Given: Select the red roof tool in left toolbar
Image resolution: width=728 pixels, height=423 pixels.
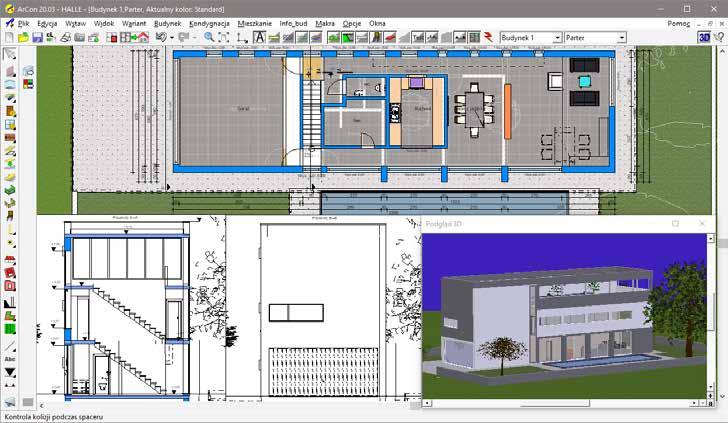Looking at the screenshot, I should tap(10, 260).
